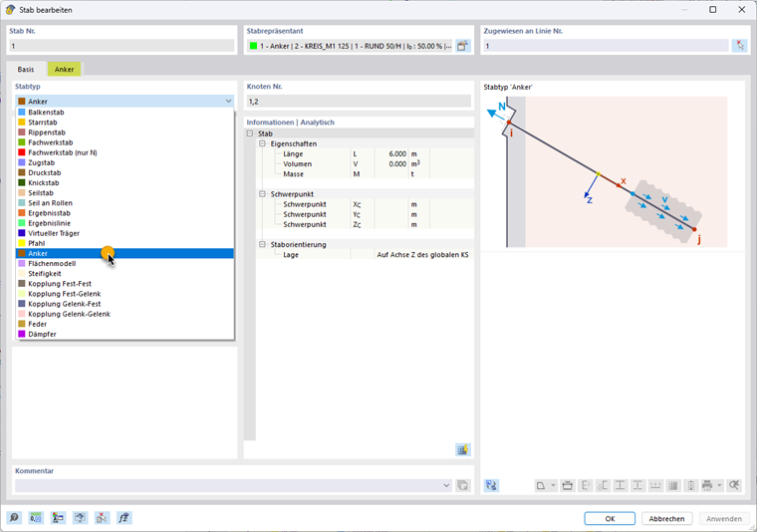Switch to the Basis tab
Image resolution: width=757 pixels, height=532 pixels.
coord(26,69)
